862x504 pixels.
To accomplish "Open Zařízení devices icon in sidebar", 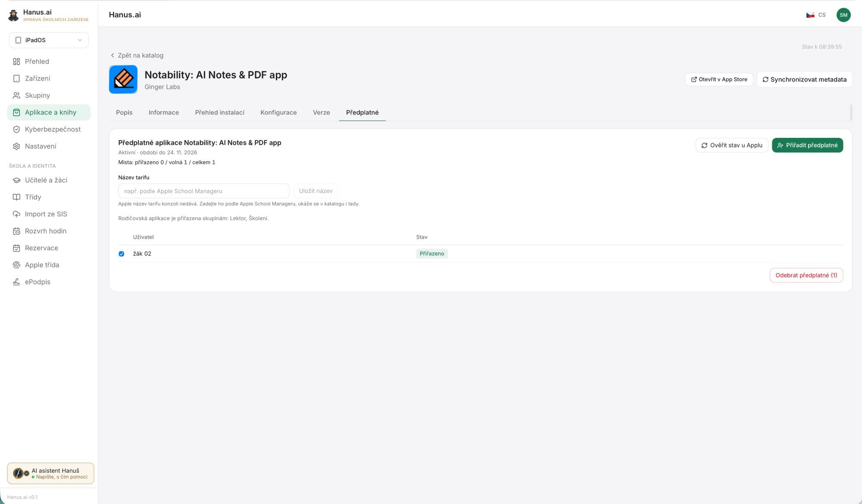I will [x=16, y=78].
